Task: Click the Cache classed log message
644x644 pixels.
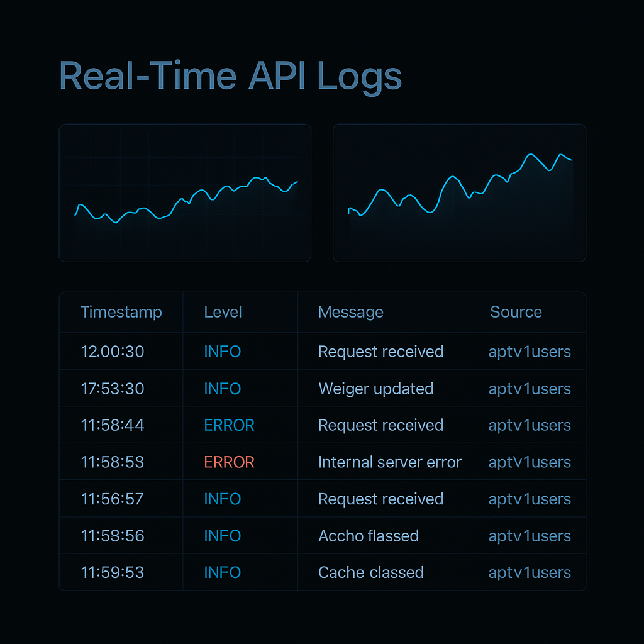Action: tap(371, 572)
